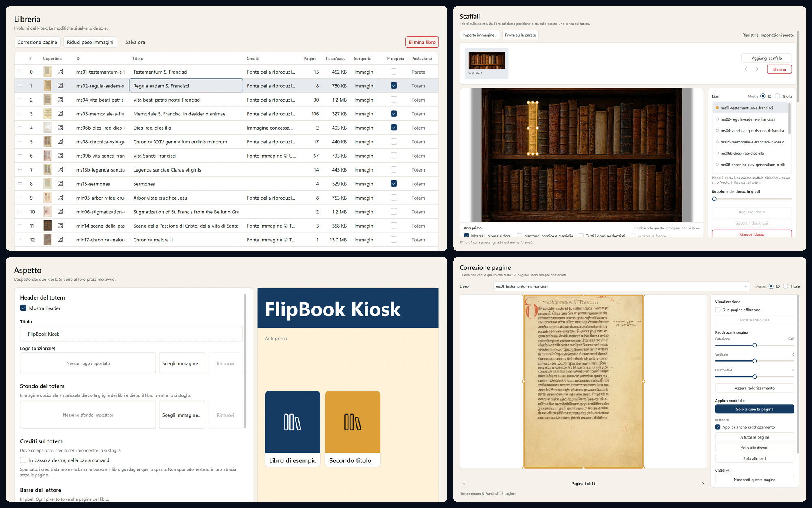This screenshot has width=812, height=508.
Task: Select the cover thumbnail of ms04-vita-beati-patris row
Action: pos(48,100)
